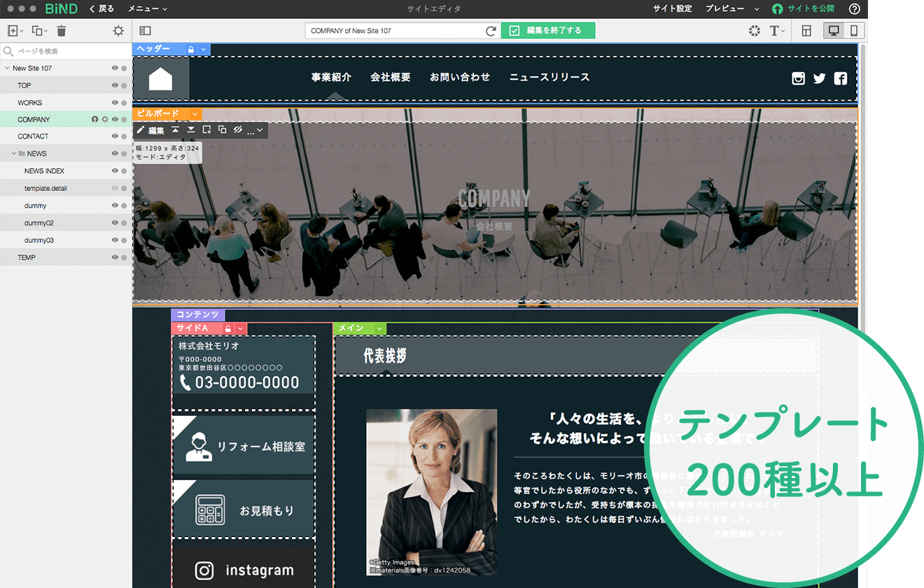Click COMPANY row publish status icon
This screenshot has width=924, height=588.
[x=95, y=120]
